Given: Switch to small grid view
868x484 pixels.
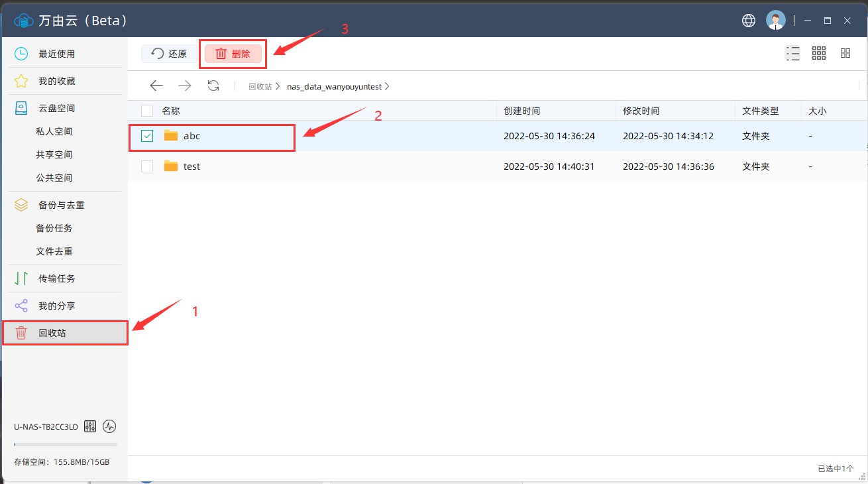Looking at the screenshot, I should pos(819,54).
